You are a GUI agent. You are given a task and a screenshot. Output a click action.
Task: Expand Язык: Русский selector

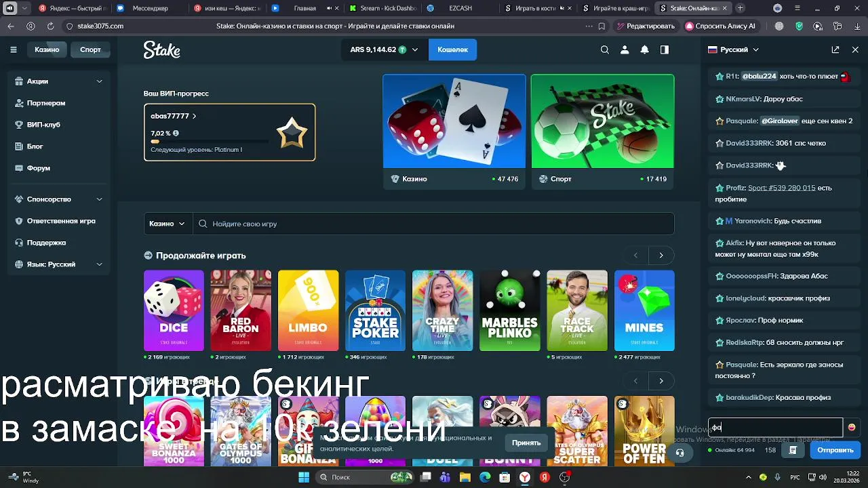point(100,264)
